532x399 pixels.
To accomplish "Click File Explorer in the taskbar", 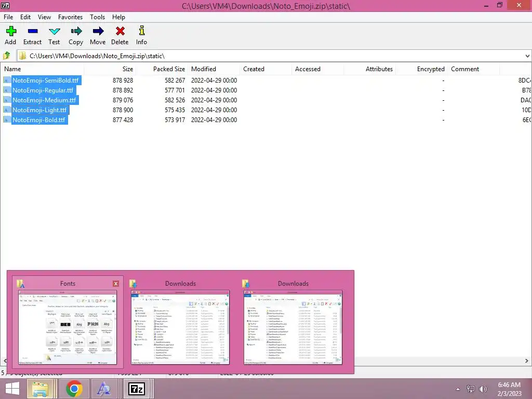I will 39,389.
